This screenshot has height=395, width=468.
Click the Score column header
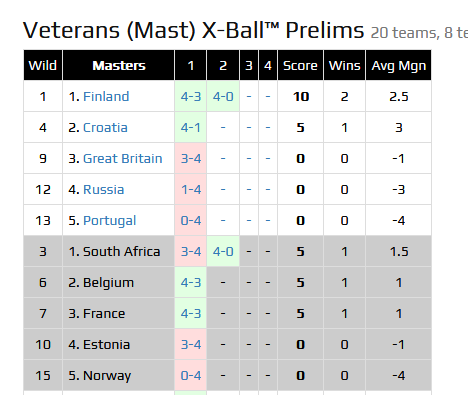coord(300,65)
